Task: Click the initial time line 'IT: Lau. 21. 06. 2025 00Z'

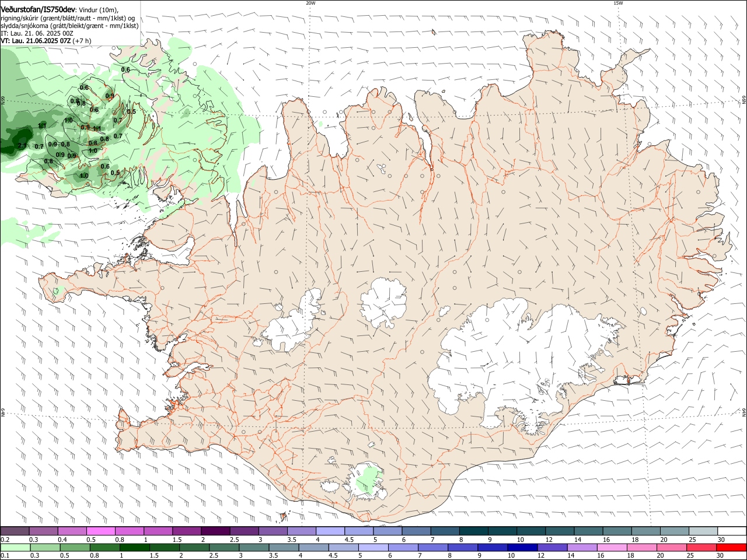Action: [37, 33]
